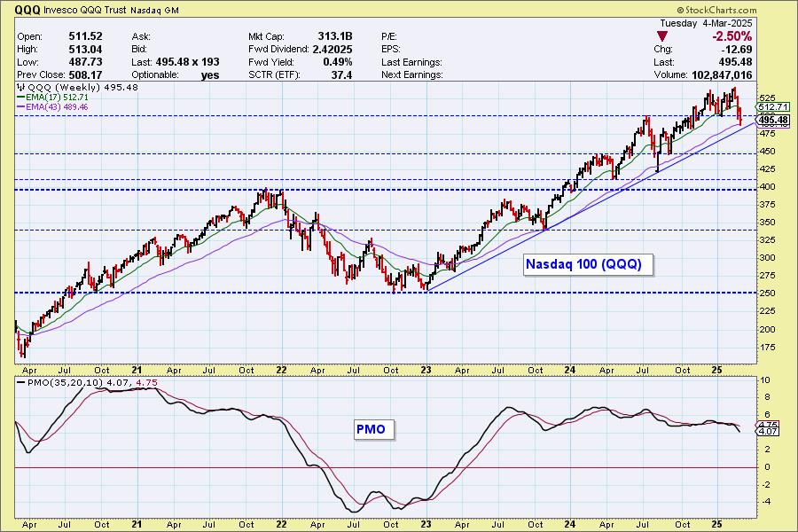
Task: Select the QQQ ticker symbol in title
Action: click(27, 10)
